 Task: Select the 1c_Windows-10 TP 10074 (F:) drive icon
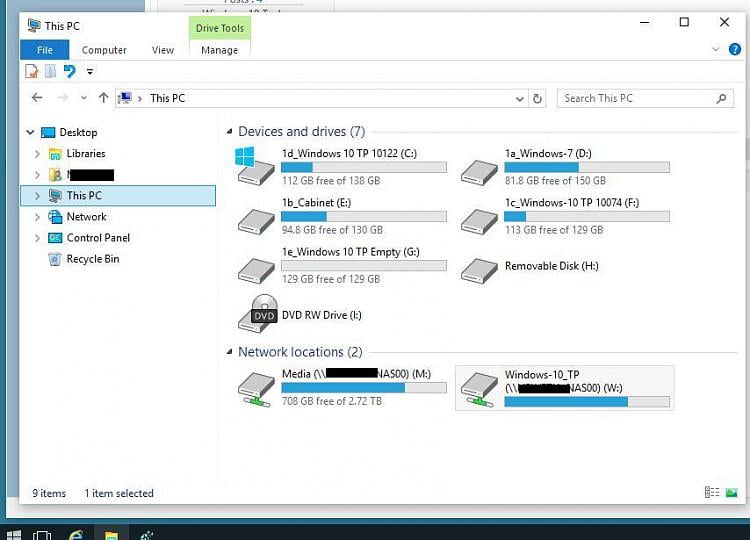pos(479,221)
